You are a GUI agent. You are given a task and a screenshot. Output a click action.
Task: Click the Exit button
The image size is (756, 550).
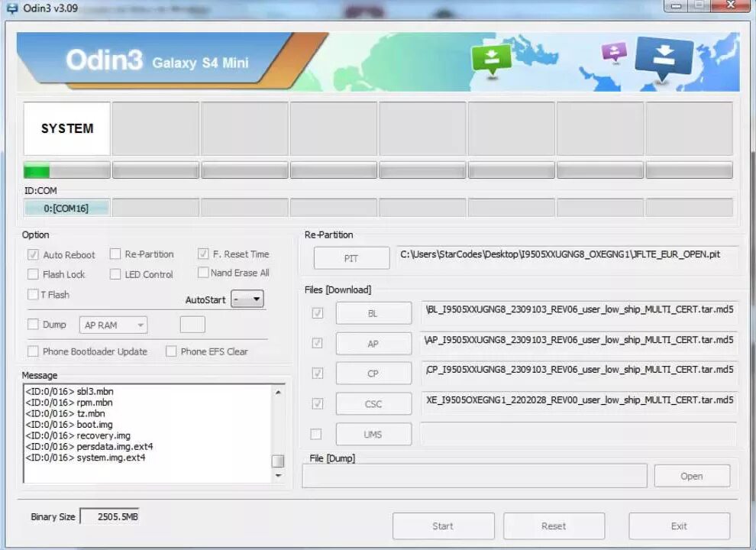[x=680, y=526]
